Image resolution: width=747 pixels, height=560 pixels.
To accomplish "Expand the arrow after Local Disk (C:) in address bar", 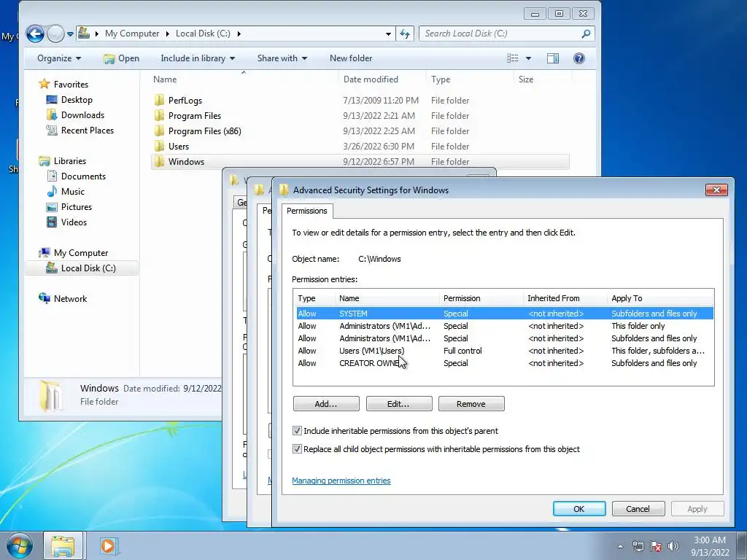I will pos(239,34).
